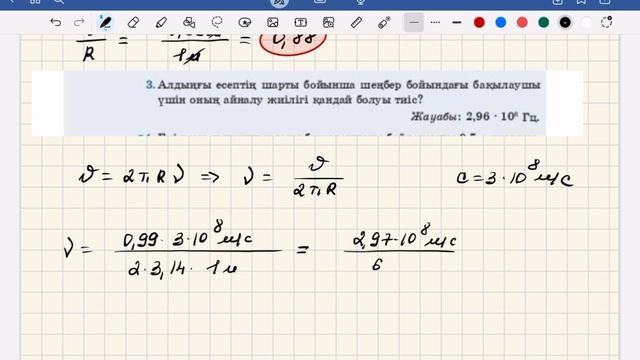Image resolution: width=640 pixels, height=360 pixels.
Task: Pick the white color swatch
Action: coord(586,22)
